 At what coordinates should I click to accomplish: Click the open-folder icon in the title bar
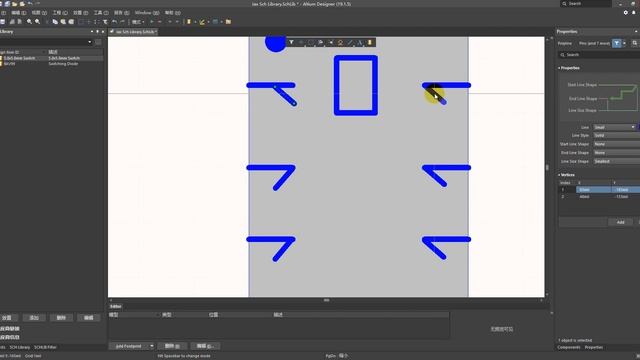click(x=14, y=4)
